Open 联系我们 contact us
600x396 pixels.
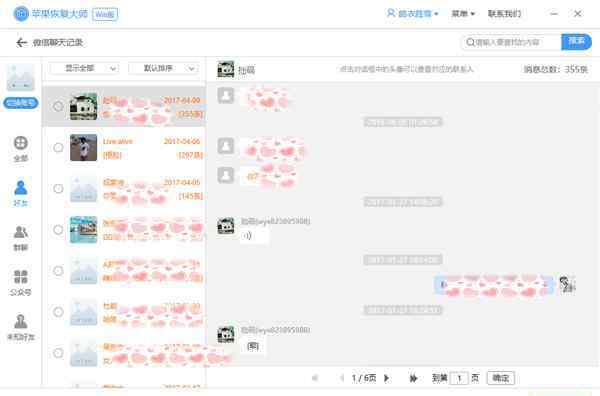click(x=504, y=14)
